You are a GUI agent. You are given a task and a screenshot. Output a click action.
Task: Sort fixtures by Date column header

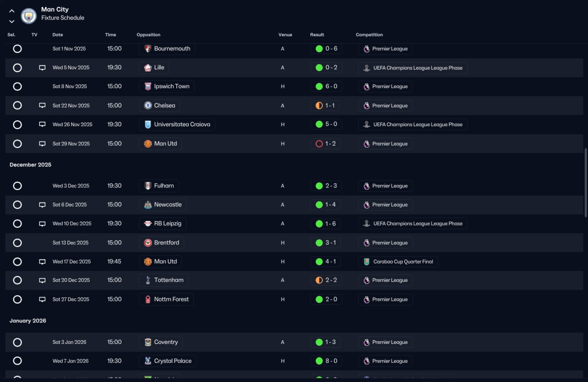coord(57,35)
